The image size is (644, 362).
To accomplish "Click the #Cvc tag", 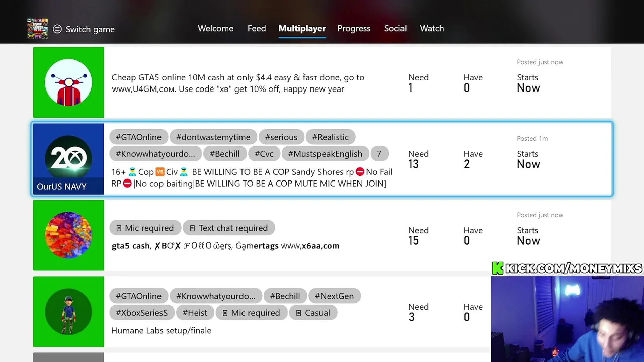I will 264,154.
